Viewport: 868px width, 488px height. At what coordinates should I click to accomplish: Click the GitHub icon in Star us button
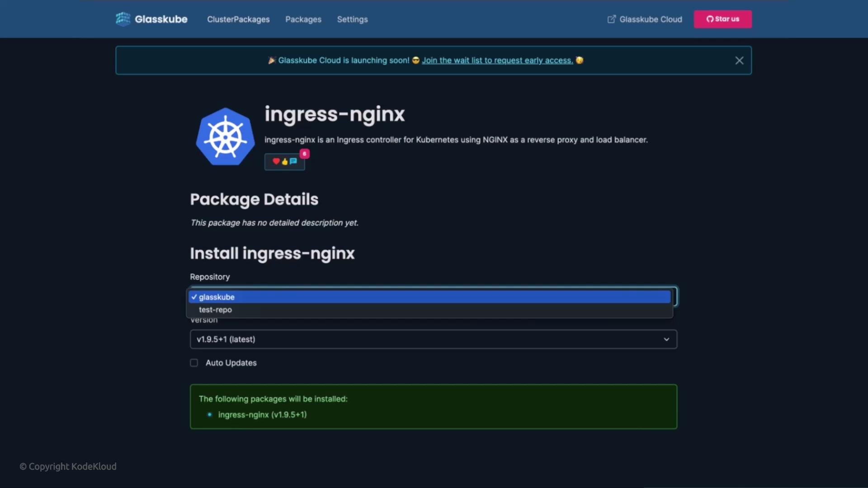click(x=710, y=19)
